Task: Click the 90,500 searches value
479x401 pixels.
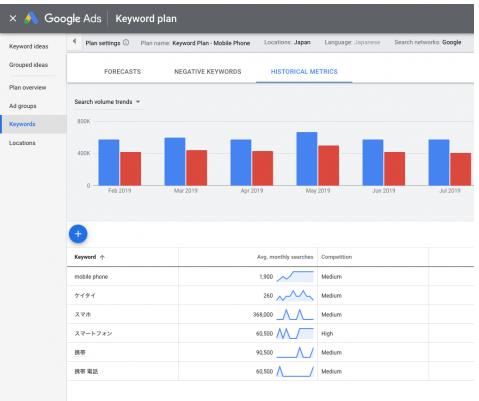Action: 264,353
